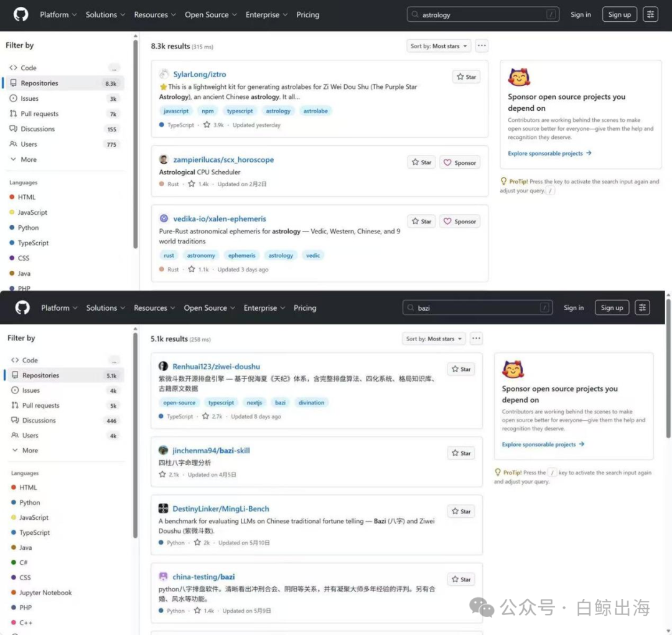This screenshot has width=672, height=635.
Task: Click the astrolabe topic tag on SylarLong/iztro
Action: tap(315, 111)
